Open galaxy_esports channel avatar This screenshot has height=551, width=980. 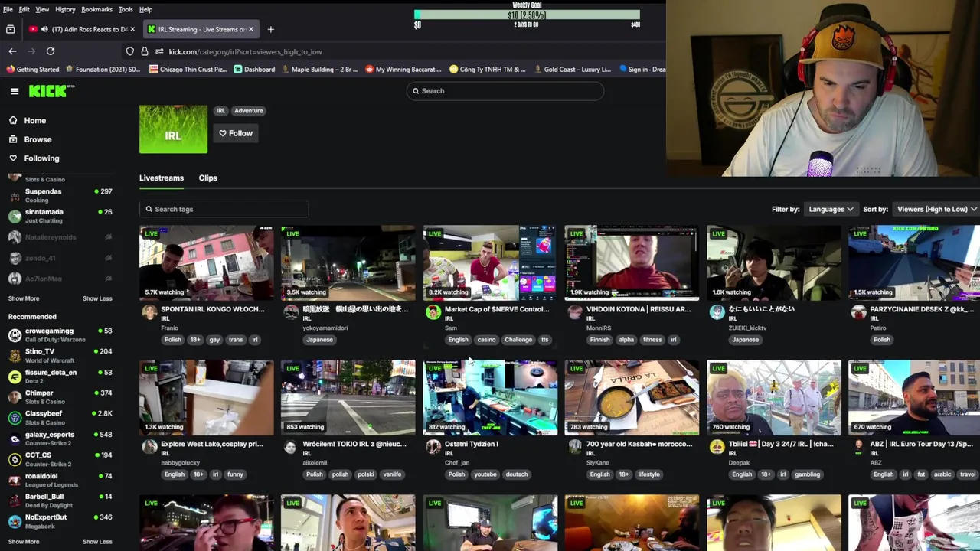click(15, 438)
